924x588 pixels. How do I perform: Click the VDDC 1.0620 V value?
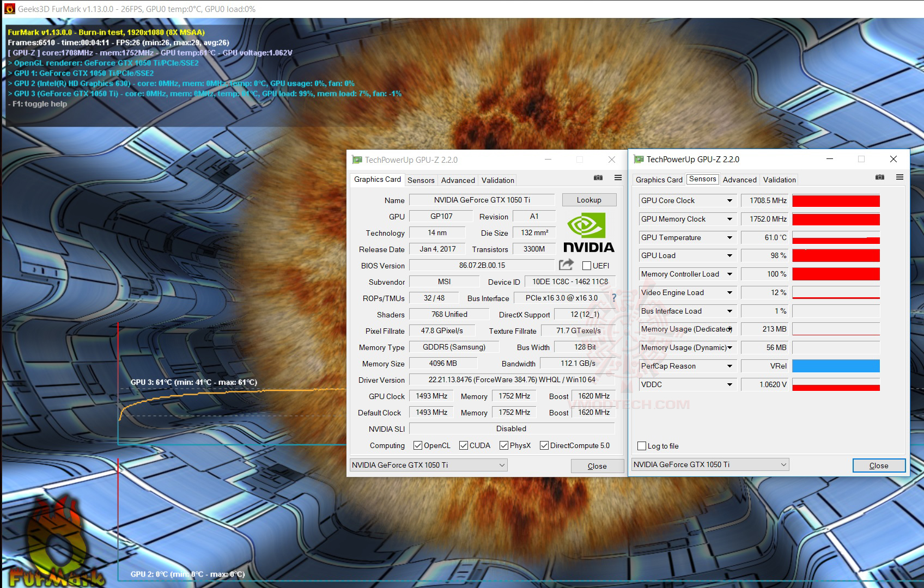[x=764, y=384]
